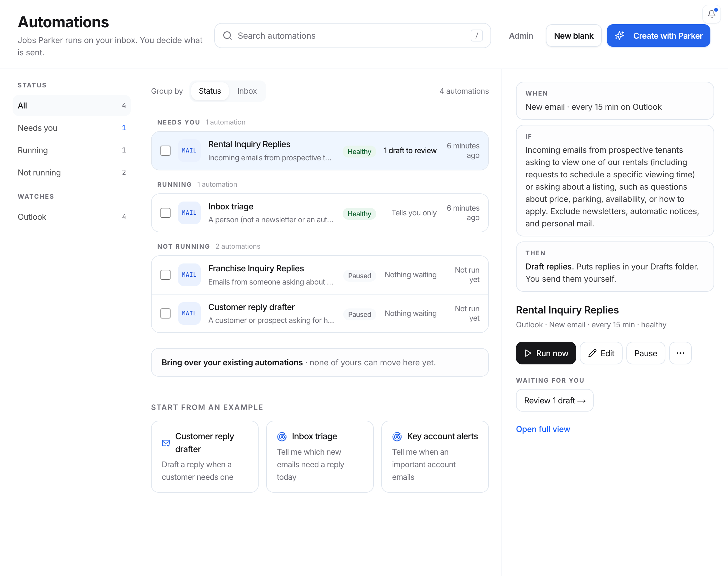Viewport: 728px width, 576px height.
Task: Filter by Needs you status
Action: tap(71, 128)
